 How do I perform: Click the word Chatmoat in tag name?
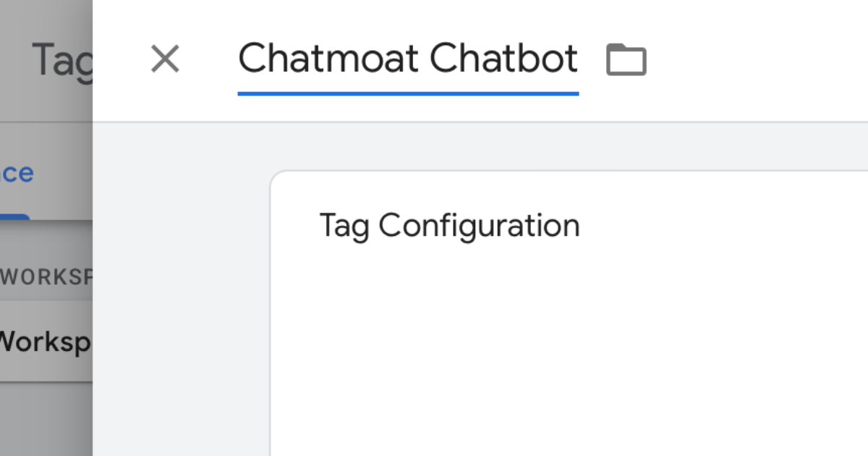[x=329, y=59]
